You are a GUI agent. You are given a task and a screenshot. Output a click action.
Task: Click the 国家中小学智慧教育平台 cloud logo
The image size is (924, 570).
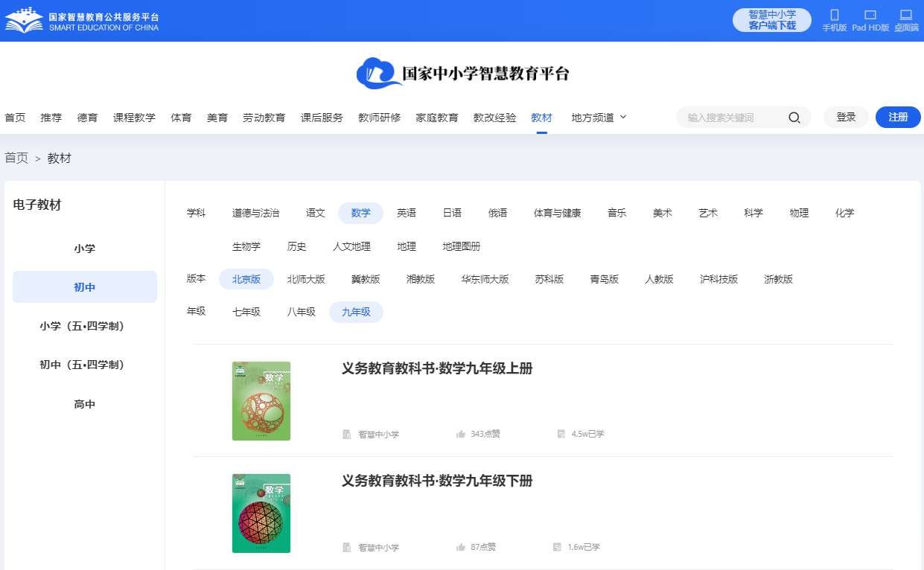coord(462,73)
